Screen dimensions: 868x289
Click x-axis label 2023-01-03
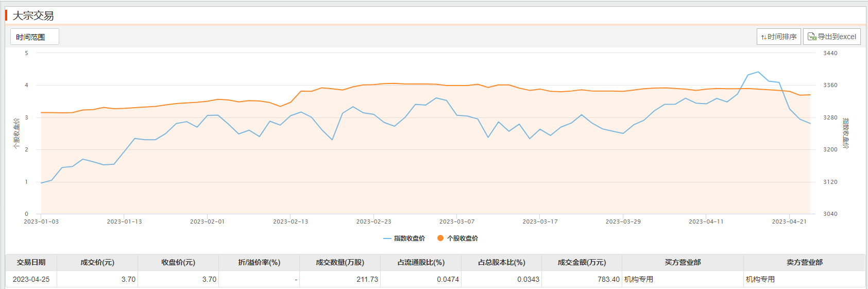click(41, 222)
